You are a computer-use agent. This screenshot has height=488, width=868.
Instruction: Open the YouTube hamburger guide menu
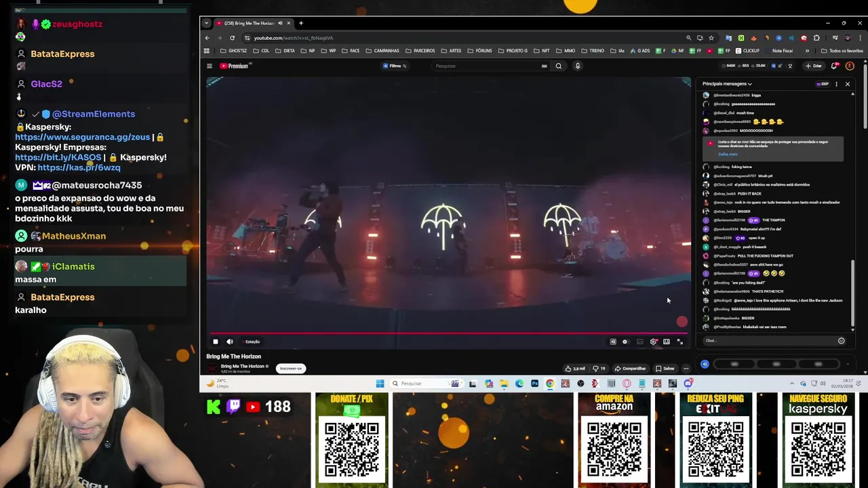coord(210,66)
